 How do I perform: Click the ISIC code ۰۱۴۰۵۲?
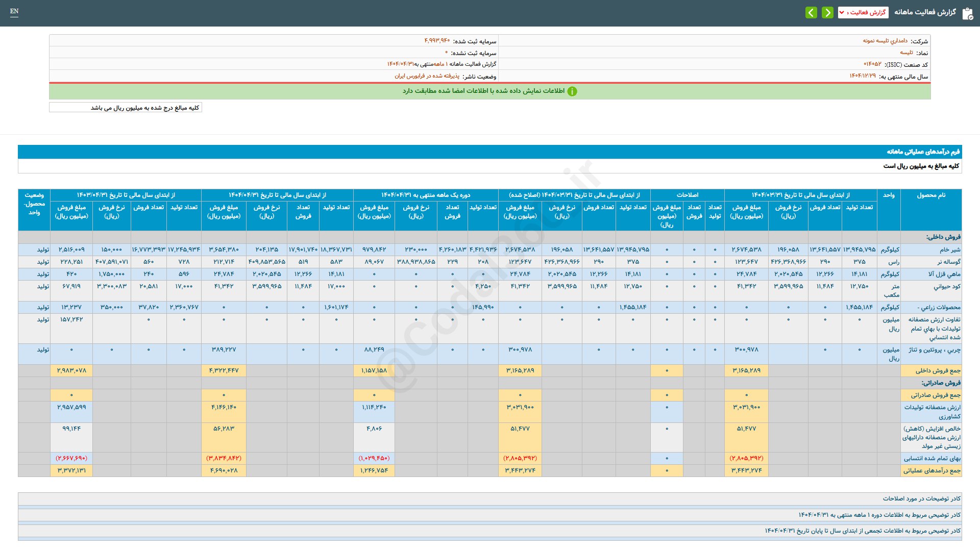click(x=872, y=64)
